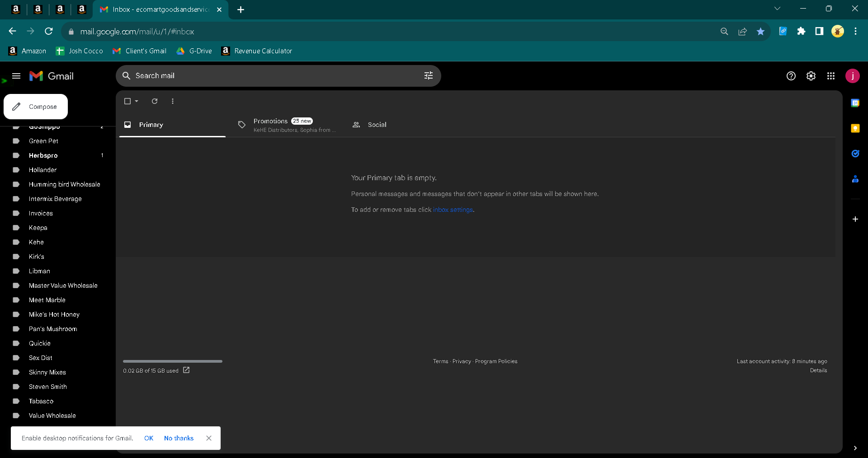Open Google Contacts side panel
This screenshot has height=458, width=868.
pyautogui.click(x=855, y=179)
